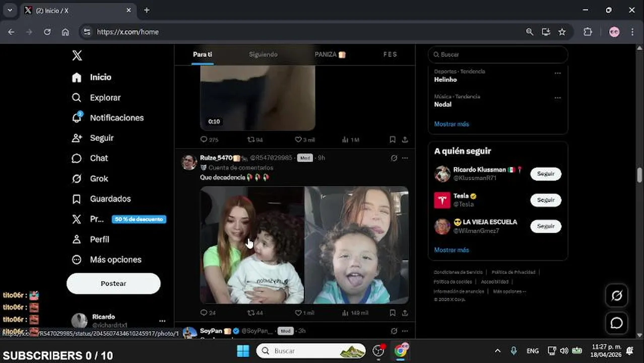
Task: Open Perfil in the sidebar
Action: 90,239
